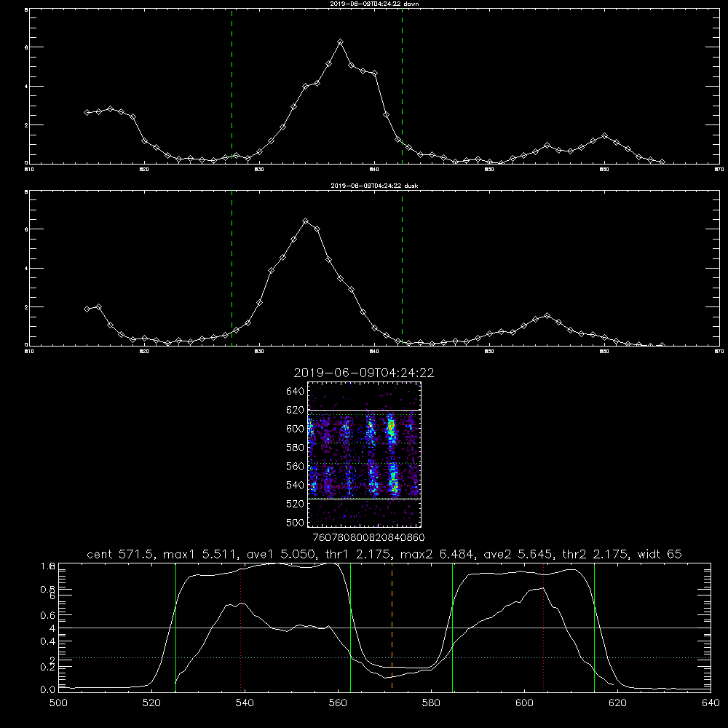This screenshot has height=728, width=728.
Task: Click the right green dashed line in dawn plot
Action: pos(402,87)
